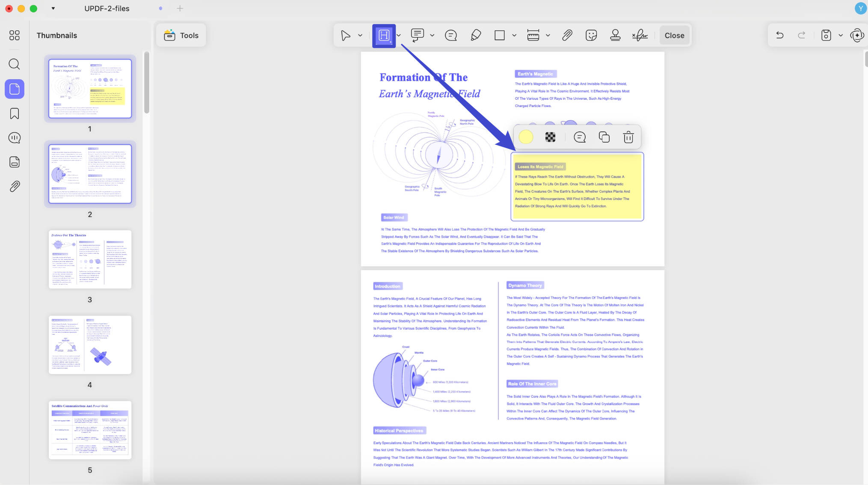The image size is (868, 485).
Task: Open the Tools menu
Action: click(x=181, y=36)
